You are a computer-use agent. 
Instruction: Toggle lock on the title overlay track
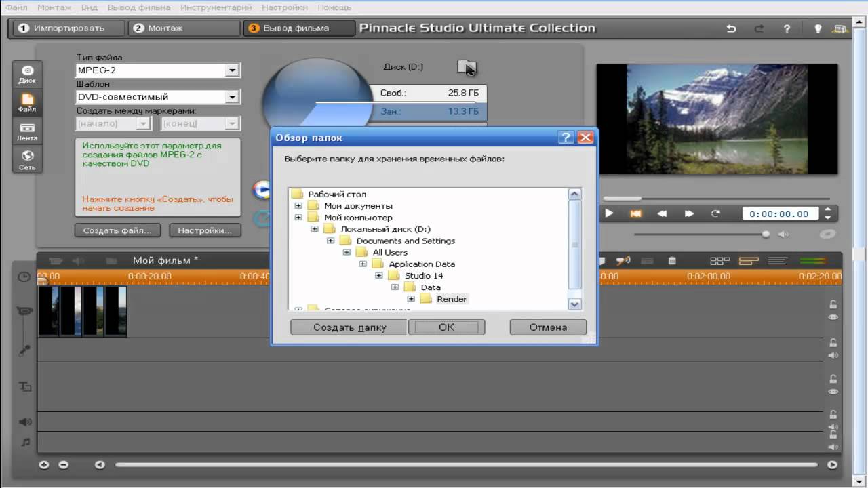(x=833, y=380)
